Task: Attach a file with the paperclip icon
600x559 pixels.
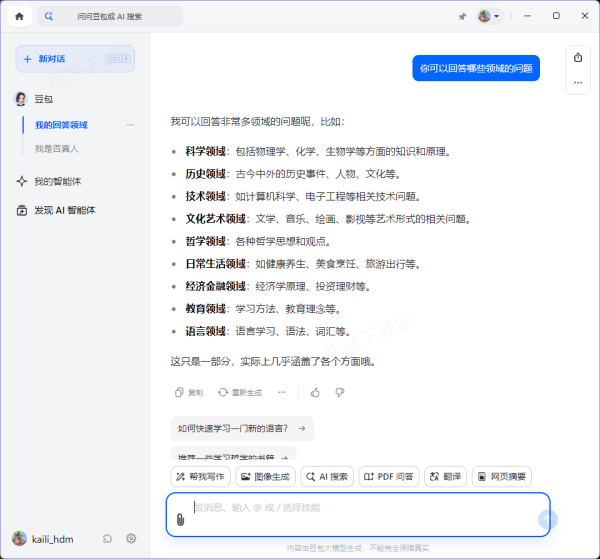Action: (x=180, y=520)
